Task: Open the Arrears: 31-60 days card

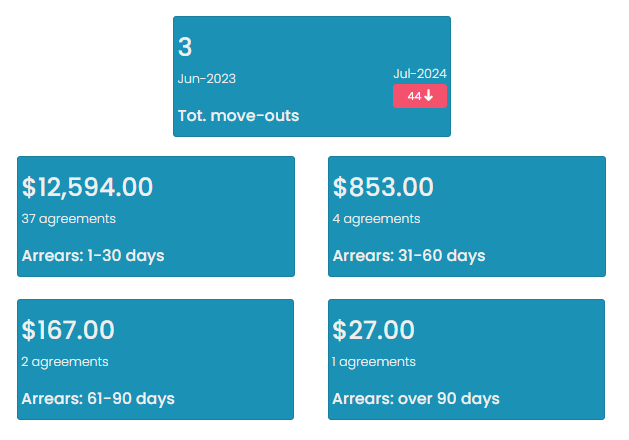Action: [x=467, y=217]
